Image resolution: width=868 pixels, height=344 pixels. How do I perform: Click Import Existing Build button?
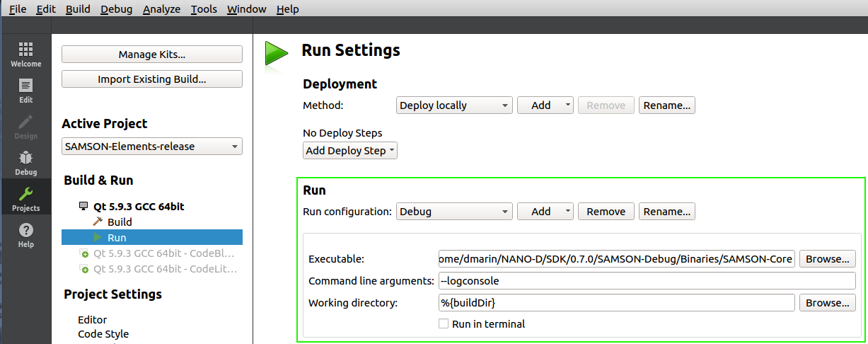pyautogui.click(x=152, y=79)
